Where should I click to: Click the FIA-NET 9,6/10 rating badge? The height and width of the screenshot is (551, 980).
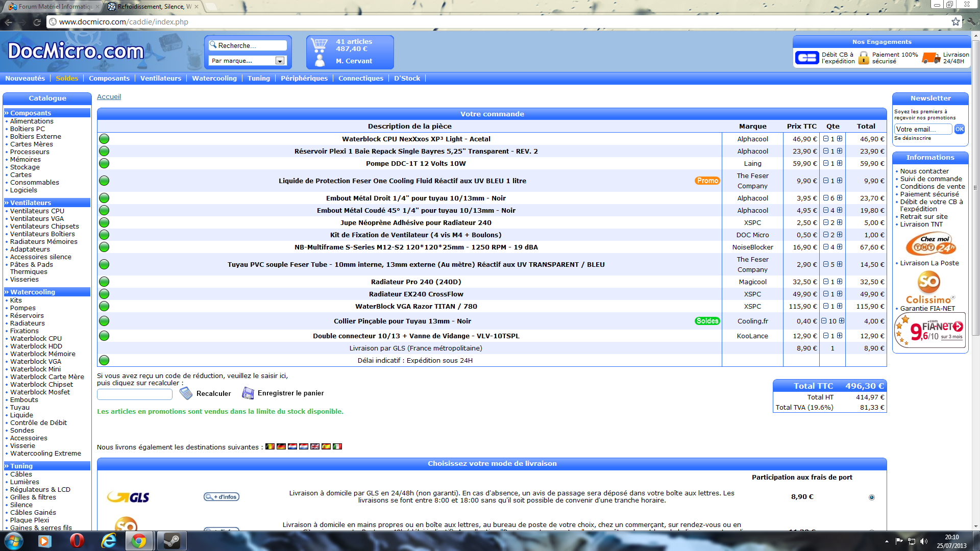point(929,330)
